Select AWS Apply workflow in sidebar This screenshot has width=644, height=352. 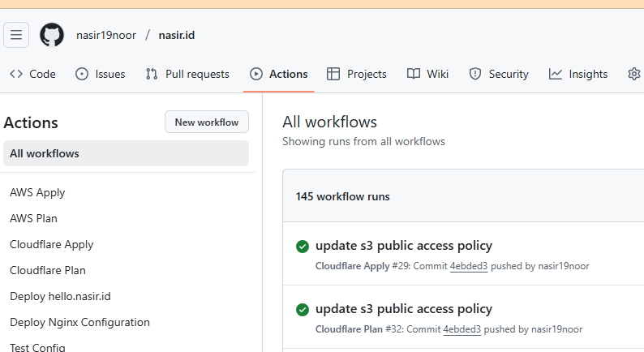[37, 193]
